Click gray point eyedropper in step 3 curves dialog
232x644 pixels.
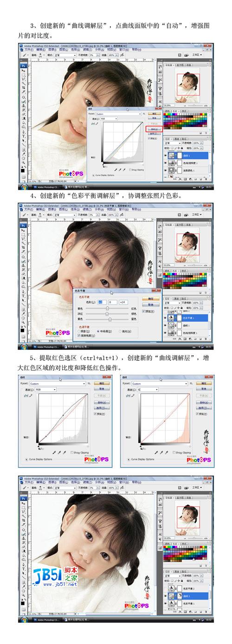click(120, 170)
